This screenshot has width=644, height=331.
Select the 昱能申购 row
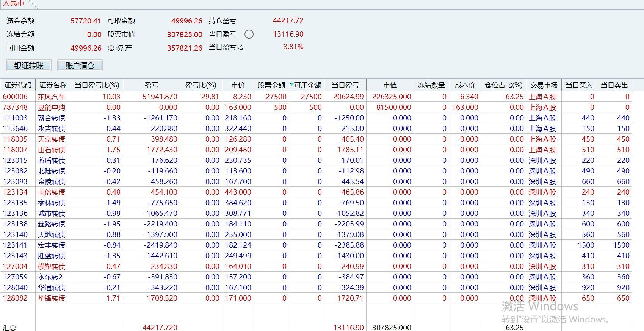click(316, 107)
